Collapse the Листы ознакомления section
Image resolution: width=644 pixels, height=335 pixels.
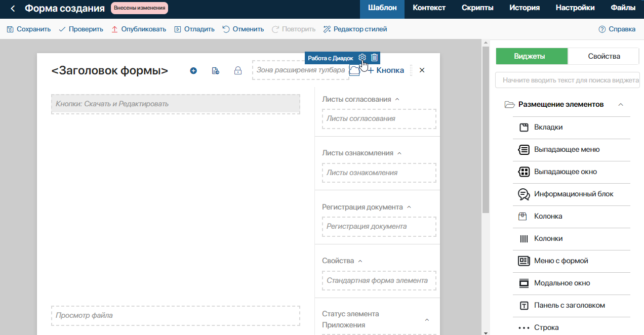pyautogui.click(x=399, y=153)
